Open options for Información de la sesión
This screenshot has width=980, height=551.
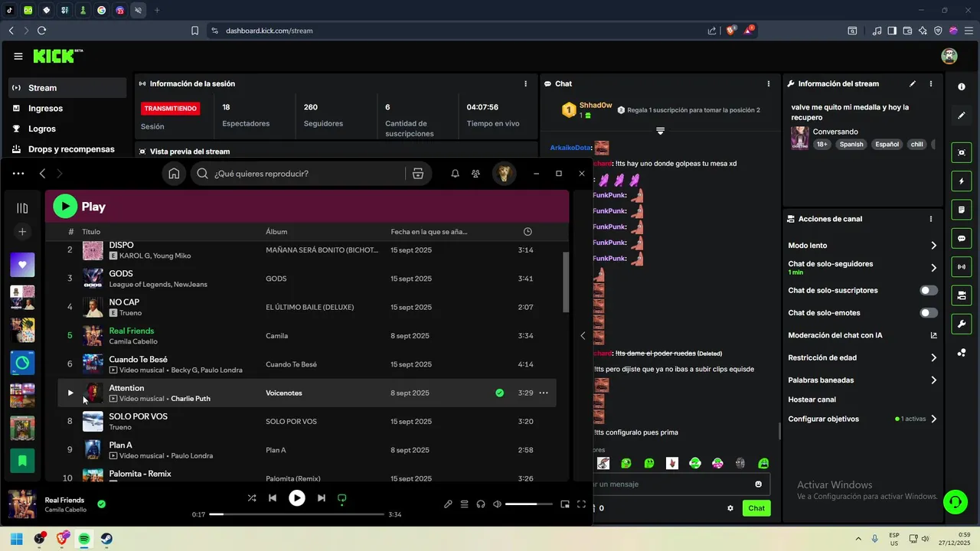coord(525,83)
